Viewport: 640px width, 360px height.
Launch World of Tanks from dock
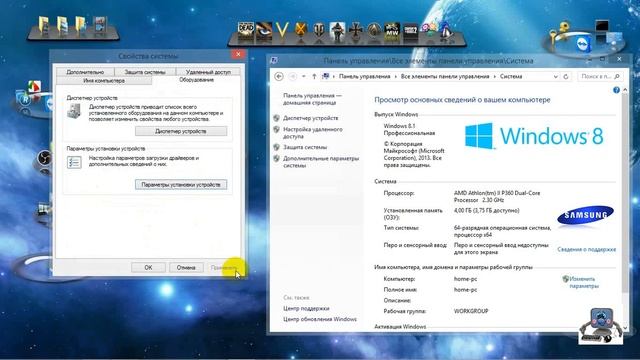319,30
